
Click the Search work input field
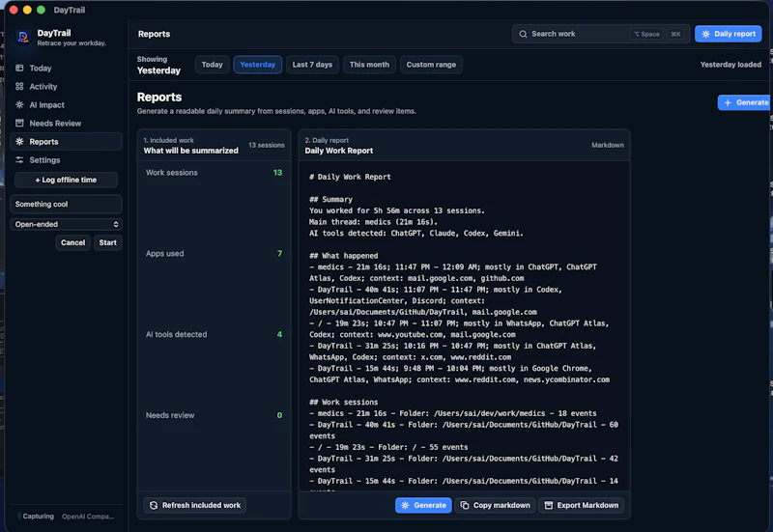tap(600, 34)
